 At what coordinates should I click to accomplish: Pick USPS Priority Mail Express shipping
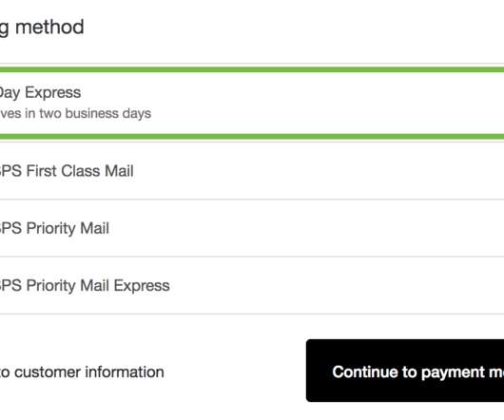[252, 285]
